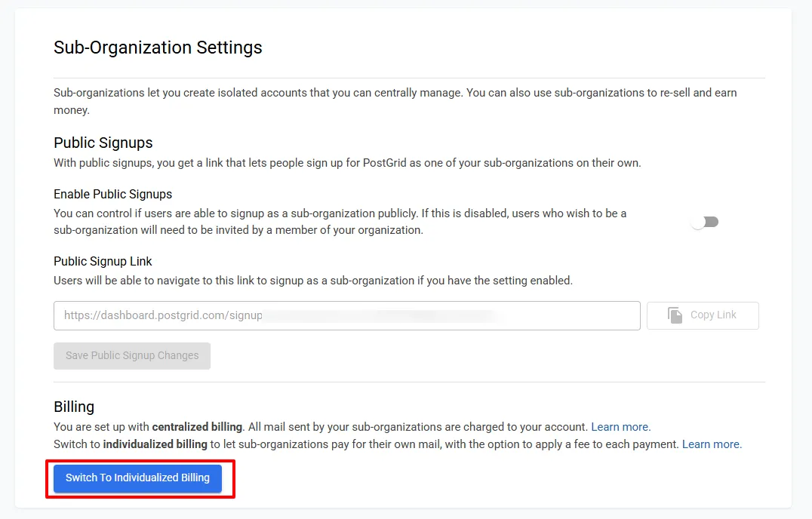The height and width of the screenshot is (519, 812).
Task: Click Save Public Signup Changes
Action: pos(131,355)
